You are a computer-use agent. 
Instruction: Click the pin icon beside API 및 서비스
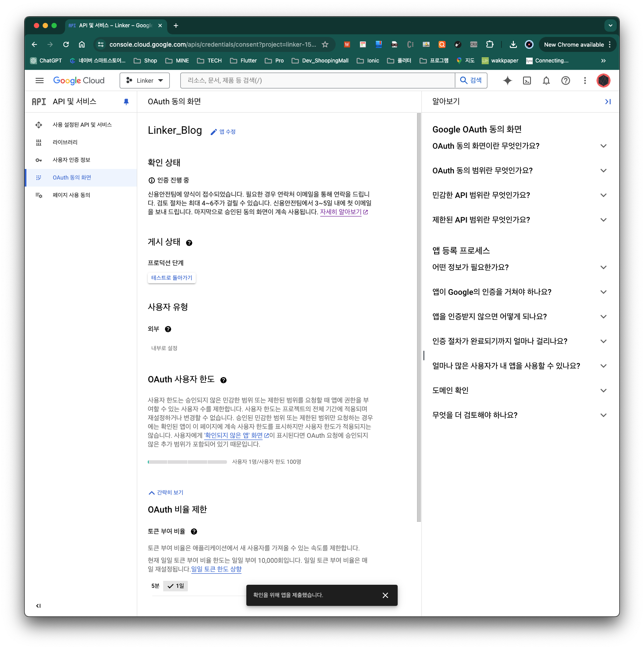[x=126, y=102]
